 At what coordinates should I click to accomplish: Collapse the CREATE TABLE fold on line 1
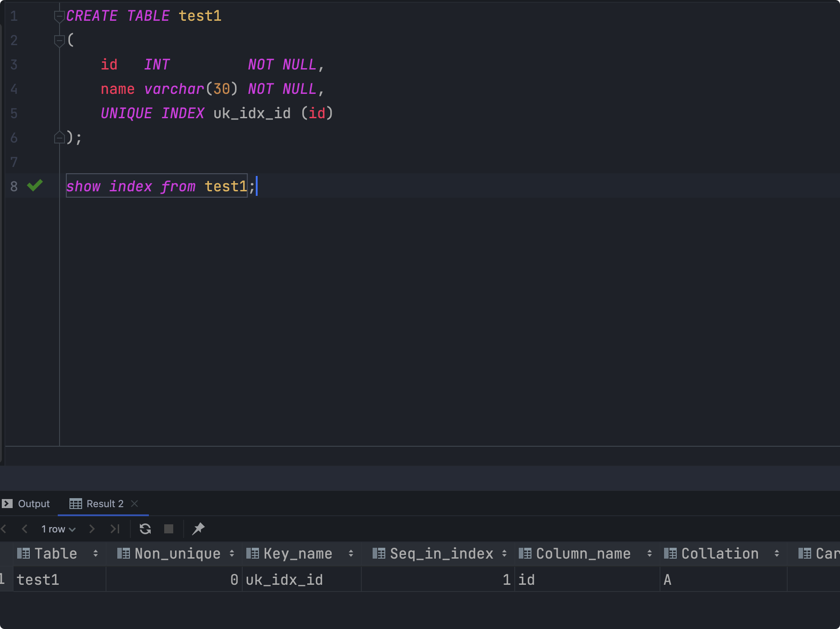coord(59,16)
